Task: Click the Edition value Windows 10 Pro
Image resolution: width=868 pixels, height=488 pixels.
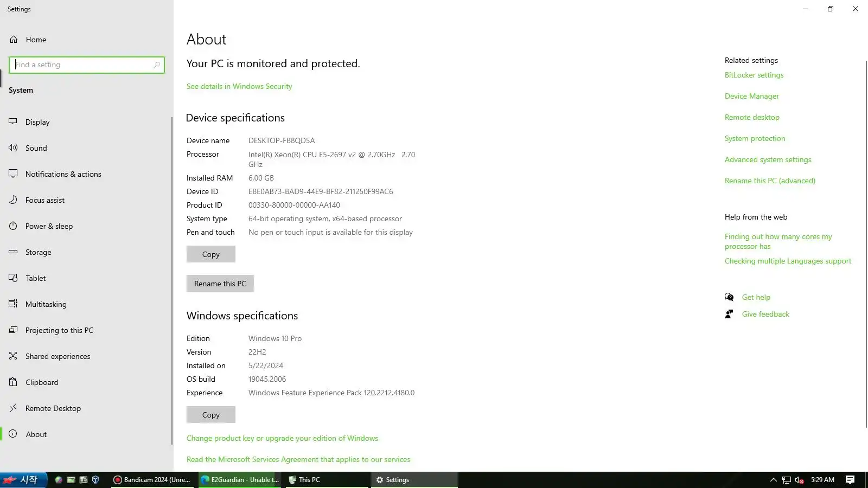Action: [275, 338]
